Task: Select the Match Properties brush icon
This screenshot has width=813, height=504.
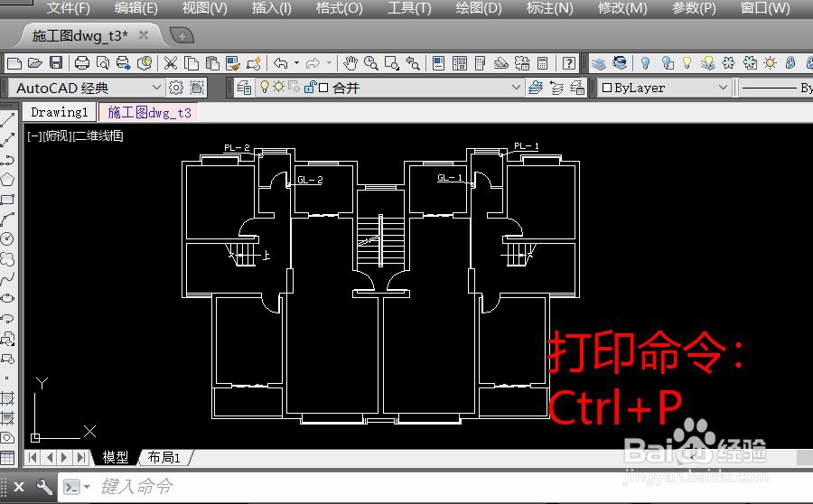Action: [233, 63]
